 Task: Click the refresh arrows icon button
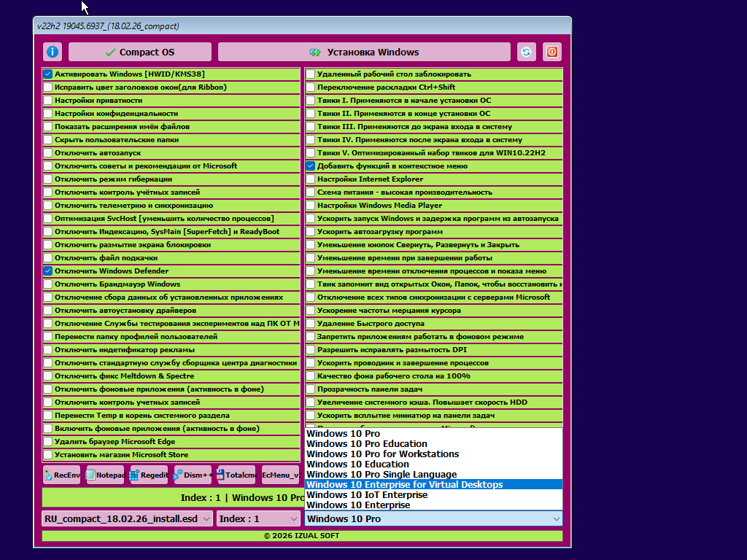[526, 52]
